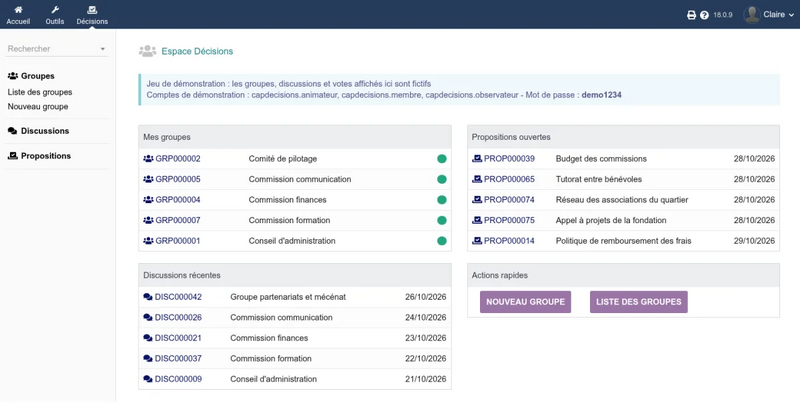
Task: Open group link GRP000005
Action: (x=178, y=179)
